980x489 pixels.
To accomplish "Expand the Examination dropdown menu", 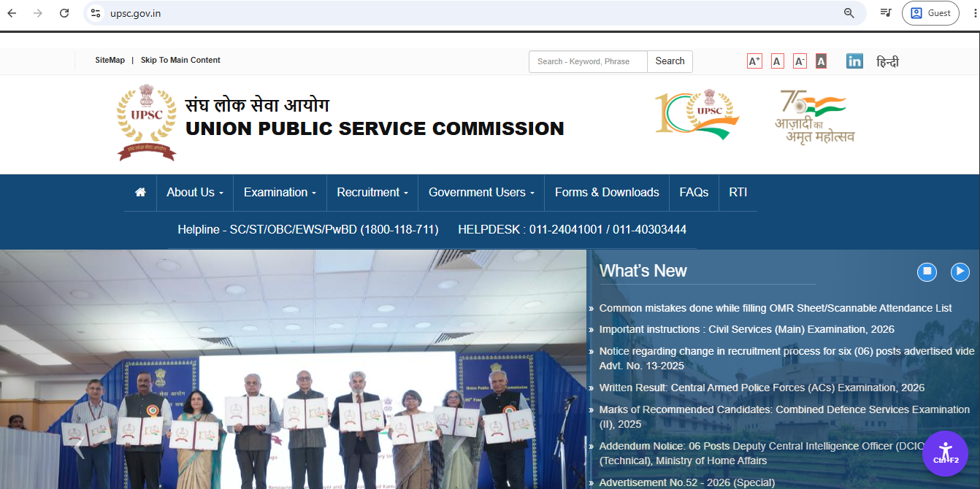I will [280, 192].
